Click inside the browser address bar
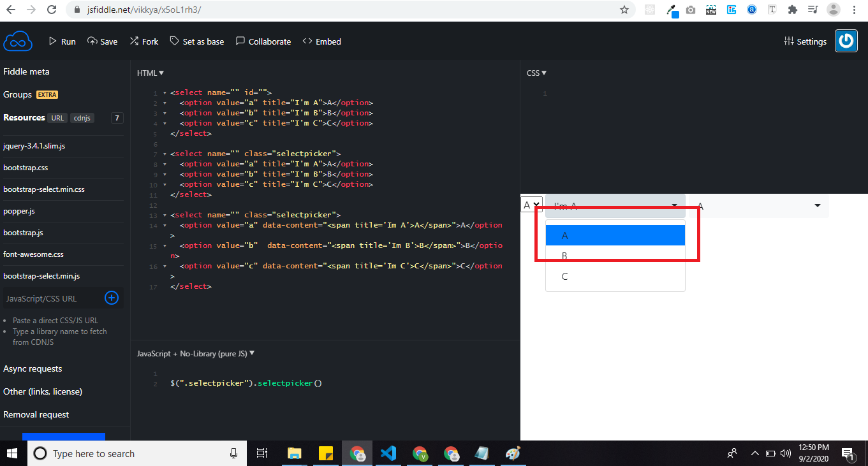Viewport: 868px width, 466px height. click(255, 10)
